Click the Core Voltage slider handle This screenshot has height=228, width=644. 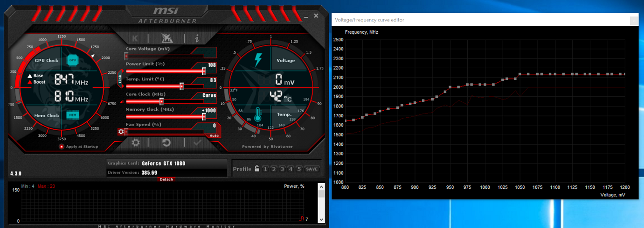(126, 56)
